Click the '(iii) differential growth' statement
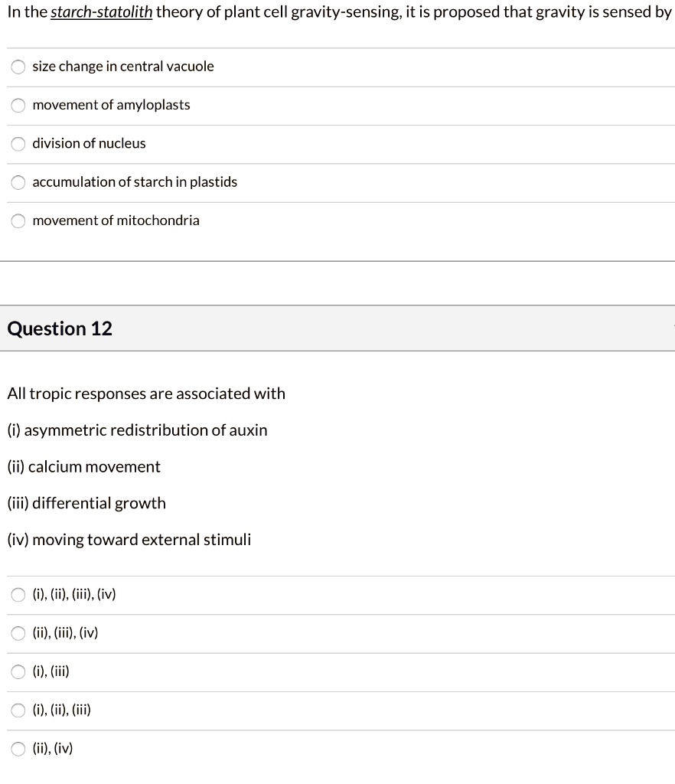This screenshot has height=784, width=675. click(x=86, y=503)
